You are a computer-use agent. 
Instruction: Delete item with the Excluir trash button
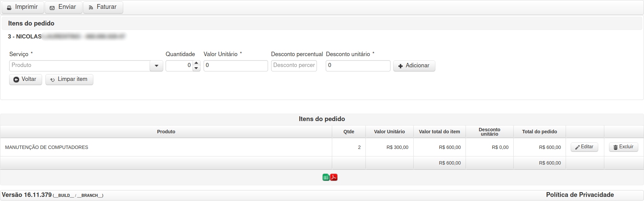pyautogui.click(x=624, y=147)
